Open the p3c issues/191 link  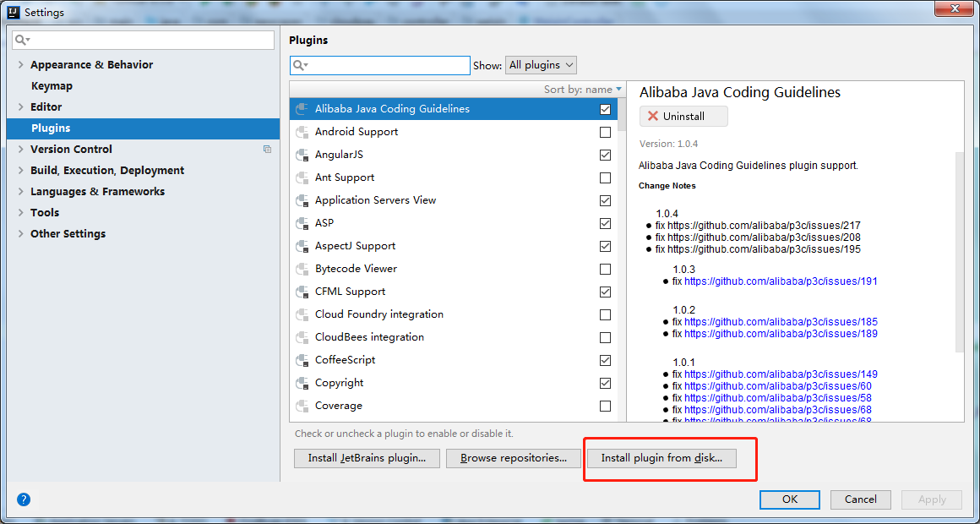pos(781,281)
